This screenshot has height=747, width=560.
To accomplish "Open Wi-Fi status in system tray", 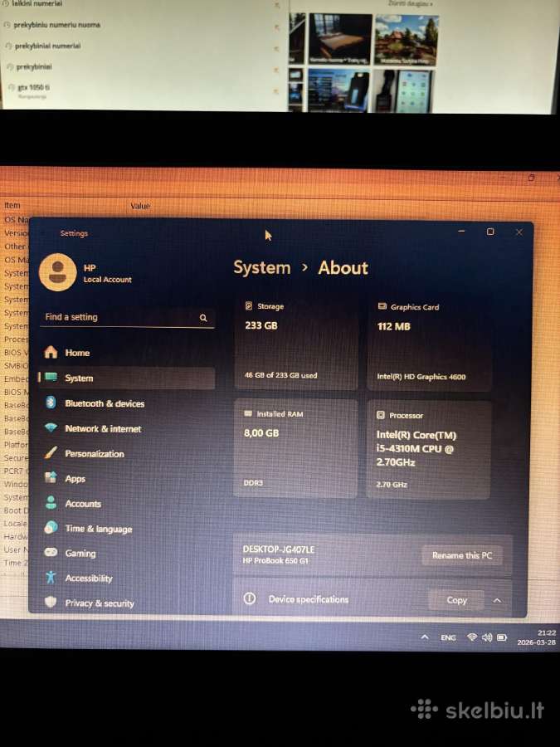I will tap(472, 637).
